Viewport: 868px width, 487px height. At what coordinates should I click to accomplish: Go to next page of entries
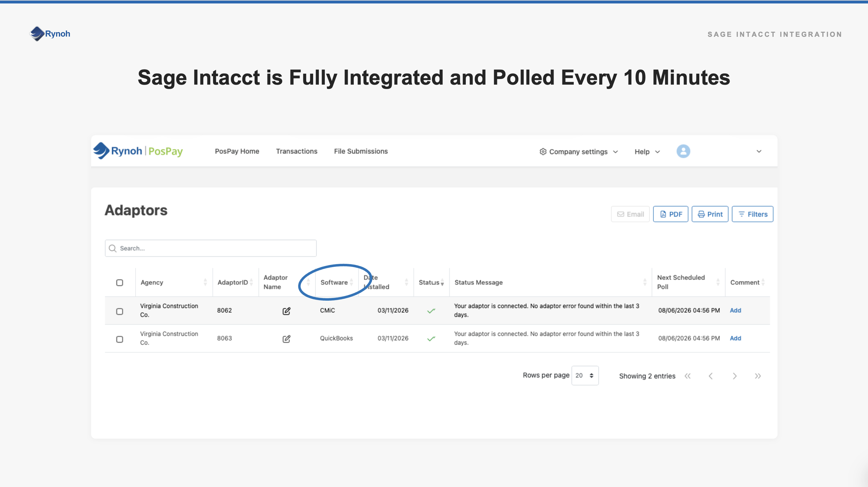click(735, 376)
